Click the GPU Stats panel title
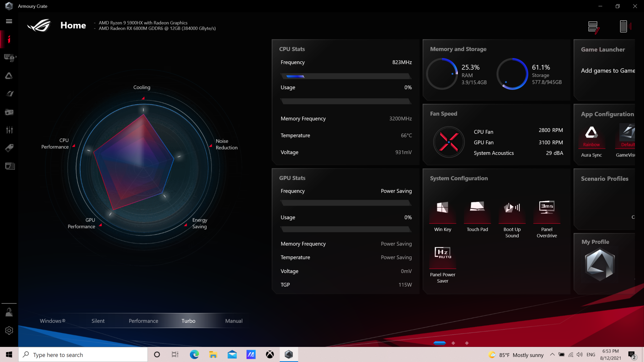 (x=292, y=178)
